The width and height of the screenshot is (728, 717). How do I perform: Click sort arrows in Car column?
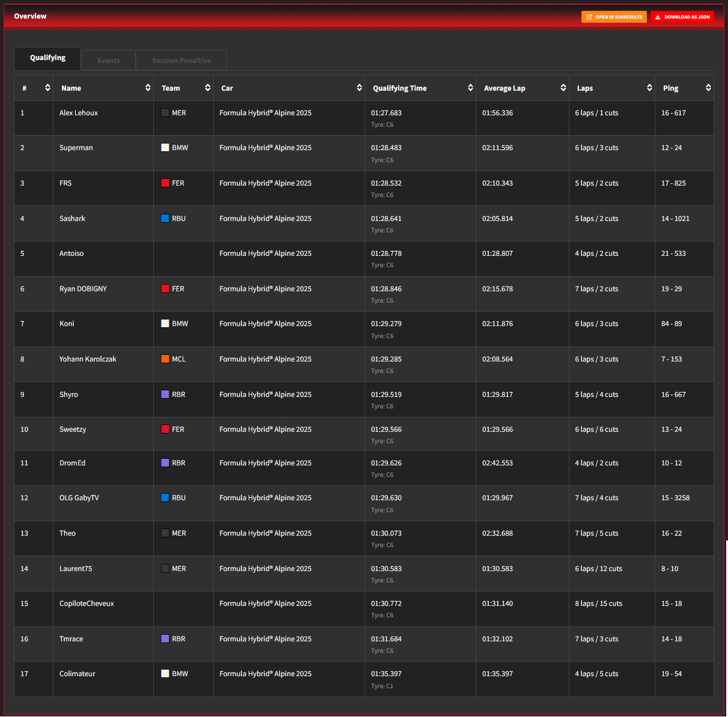(359, 88)
